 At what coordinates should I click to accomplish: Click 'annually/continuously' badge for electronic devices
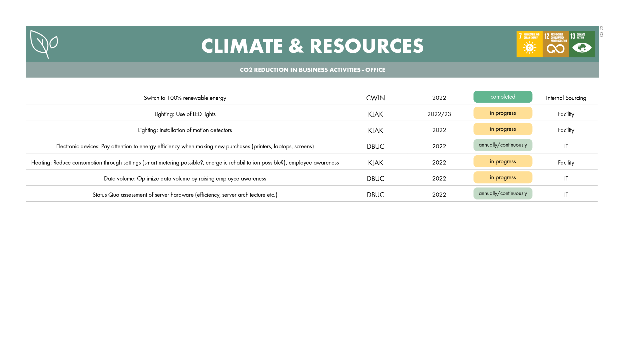tap(502, 145)
